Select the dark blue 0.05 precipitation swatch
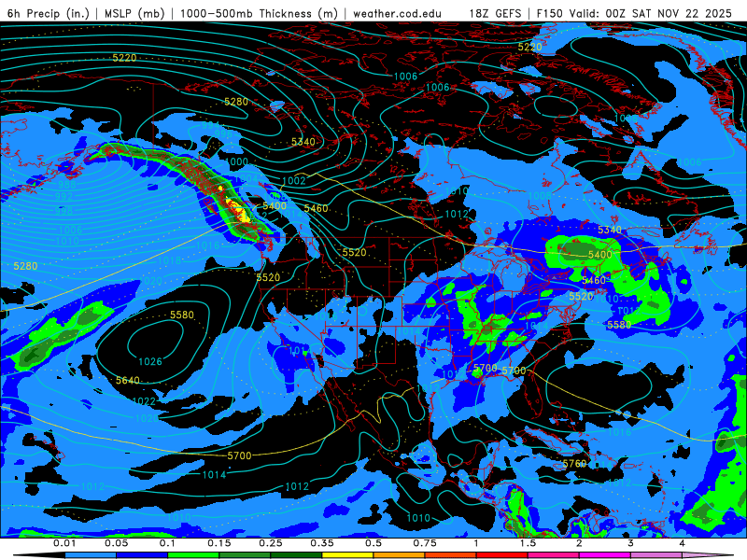This screenshot has width=747, height=560. [x=142, y=555]
